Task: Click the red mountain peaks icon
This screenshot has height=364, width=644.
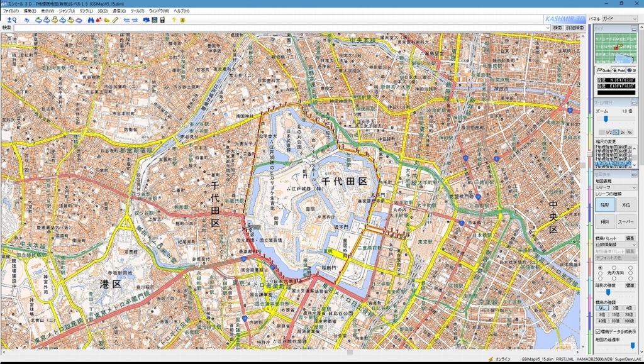Action: click(x=99, y=19)
